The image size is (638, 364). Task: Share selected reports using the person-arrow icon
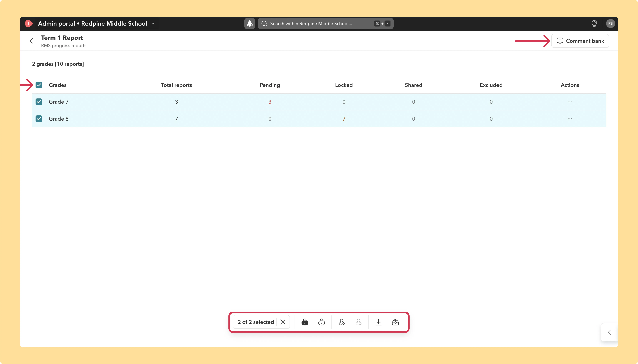(x=342, y=322)
